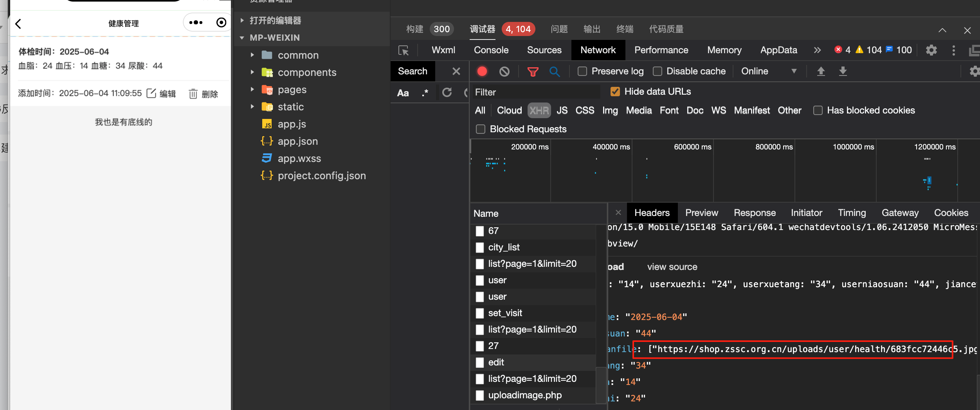Select the XHR filter type

pyautogui.click(x=539, y=110)
